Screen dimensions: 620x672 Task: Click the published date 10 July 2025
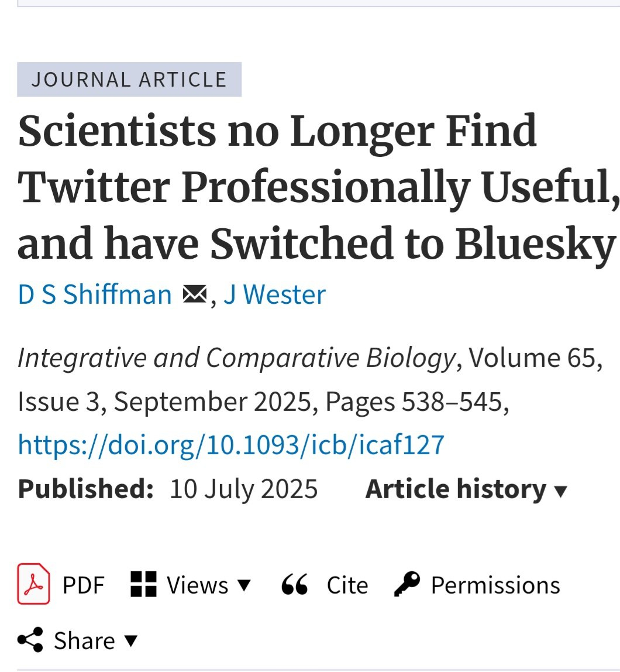pos(244,489)
